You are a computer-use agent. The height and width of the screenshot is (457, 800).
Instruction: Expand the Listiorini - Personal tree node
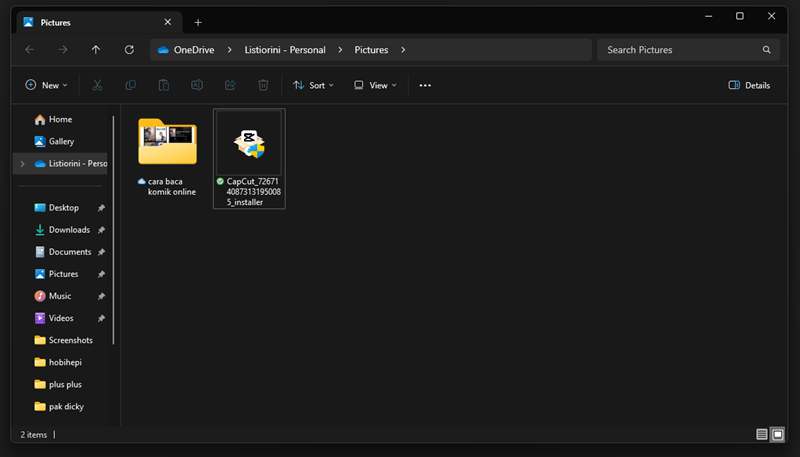(23, 164)
